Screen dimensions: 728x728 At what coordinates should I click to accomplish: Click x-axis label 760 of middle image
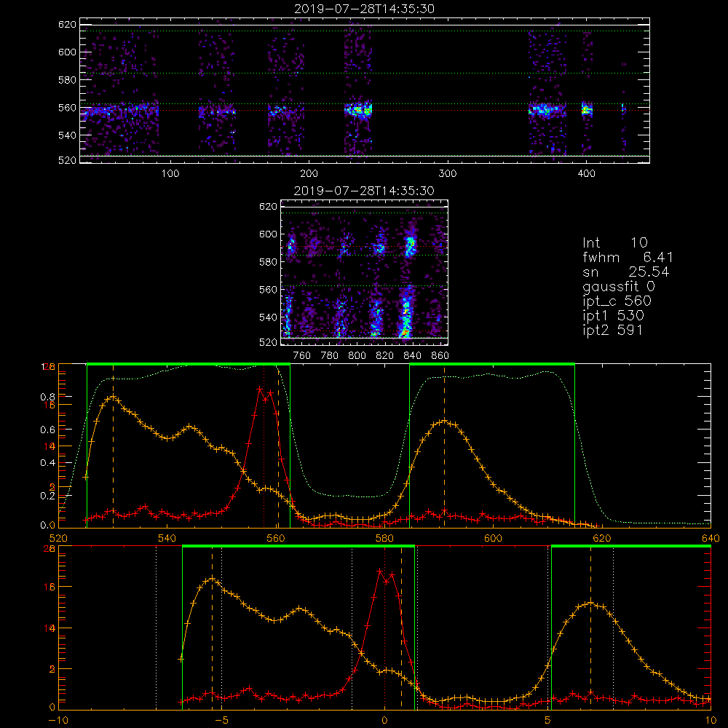point(302,356)
